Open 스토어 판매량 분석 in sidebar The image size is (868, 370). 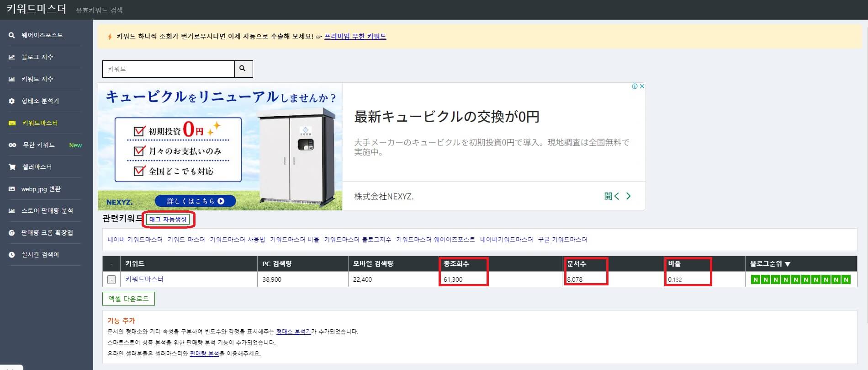pos(47,211)
